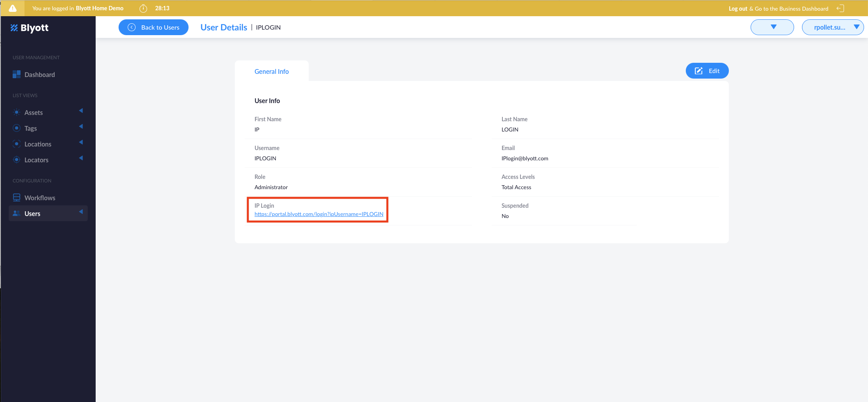This screenshot has width=868, height=402.
Task: Click the session timer clock icon
Action: pyautogui.click(x=143, y=8)
